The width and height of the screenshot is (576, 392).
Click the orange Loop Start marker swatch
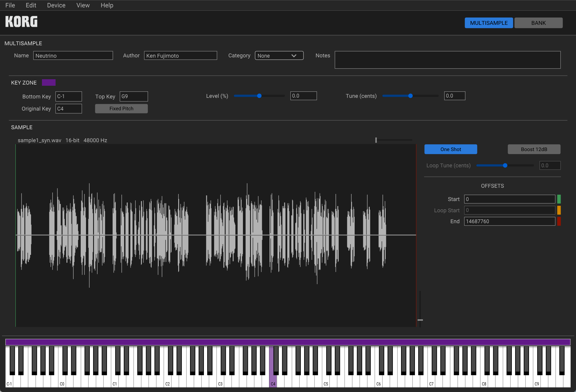(559, 210)
